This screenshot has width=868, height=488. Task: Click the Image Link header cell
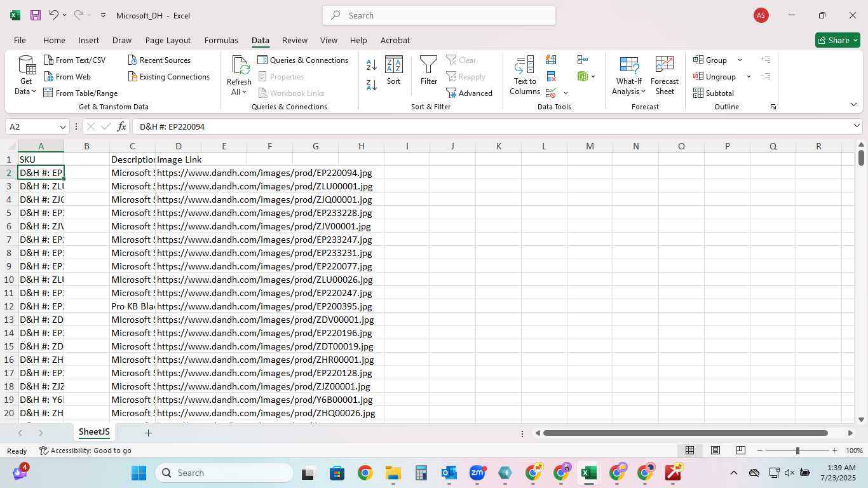tap(179, 159)
